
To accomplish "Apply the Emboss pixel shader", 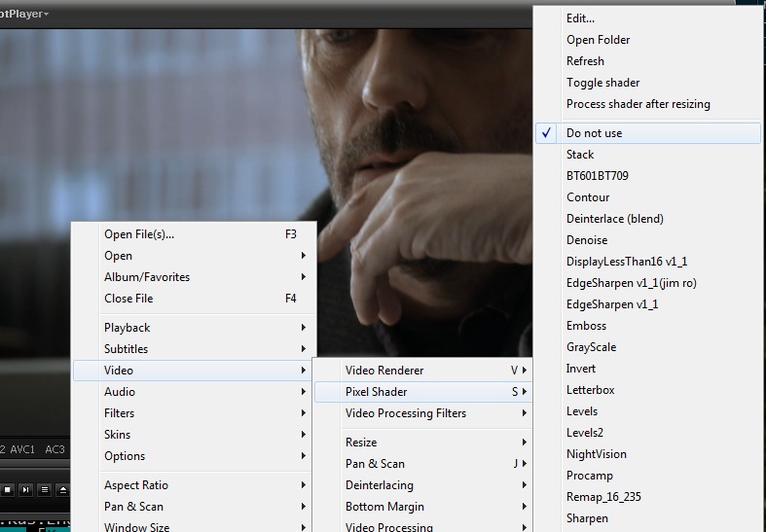I will pos(586,326).
